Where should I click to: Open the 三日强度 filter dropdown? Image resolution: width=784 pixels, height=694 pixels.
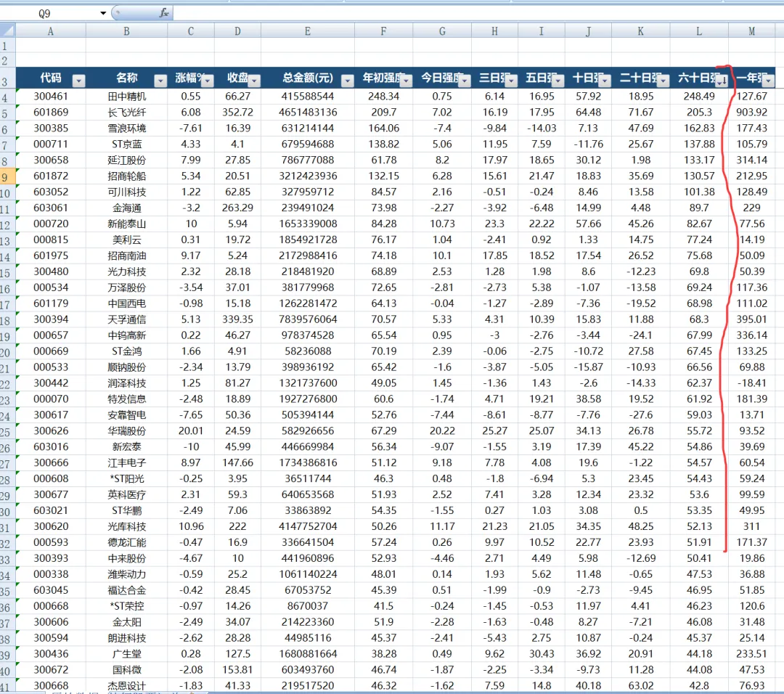(511, 81)
